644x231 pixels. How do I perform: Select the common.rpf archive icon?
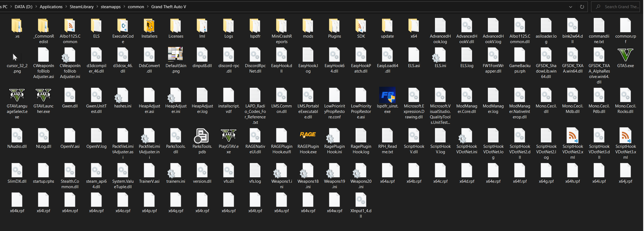tap(625, 25)
